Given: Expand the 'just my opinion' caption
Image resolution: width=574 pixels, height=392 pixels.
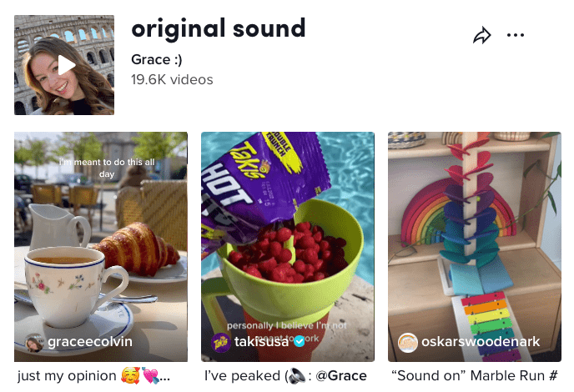Looking at the screenshot, I should (93, 376).
